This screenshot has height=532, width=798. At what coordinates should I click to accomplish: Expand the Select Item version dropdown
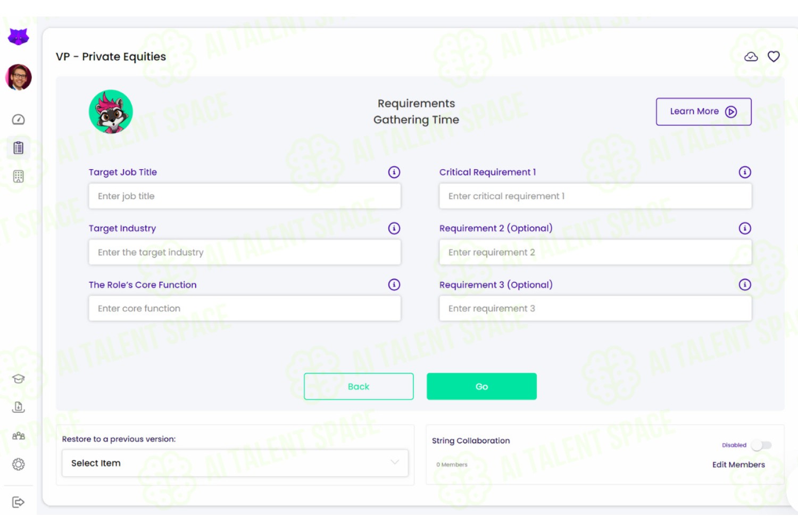click(235, 463)
